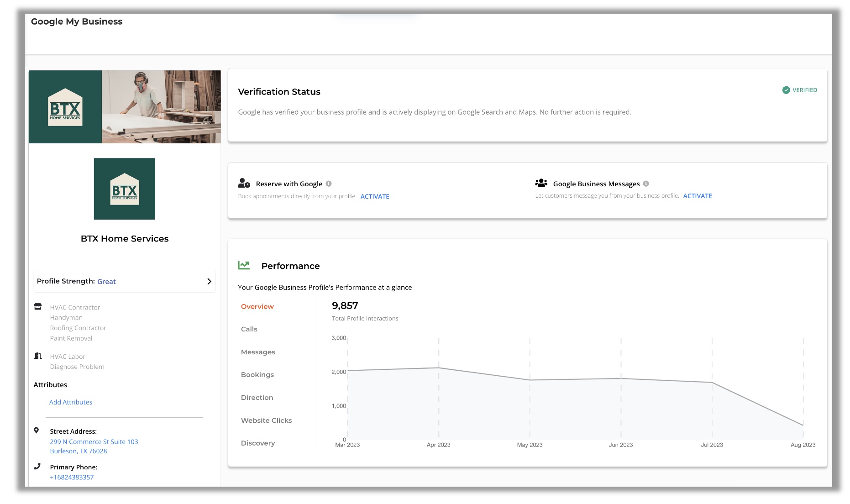Click the Diagnose Problem service entry
This screenshot has height=504, width=850.
click(77, 367)
